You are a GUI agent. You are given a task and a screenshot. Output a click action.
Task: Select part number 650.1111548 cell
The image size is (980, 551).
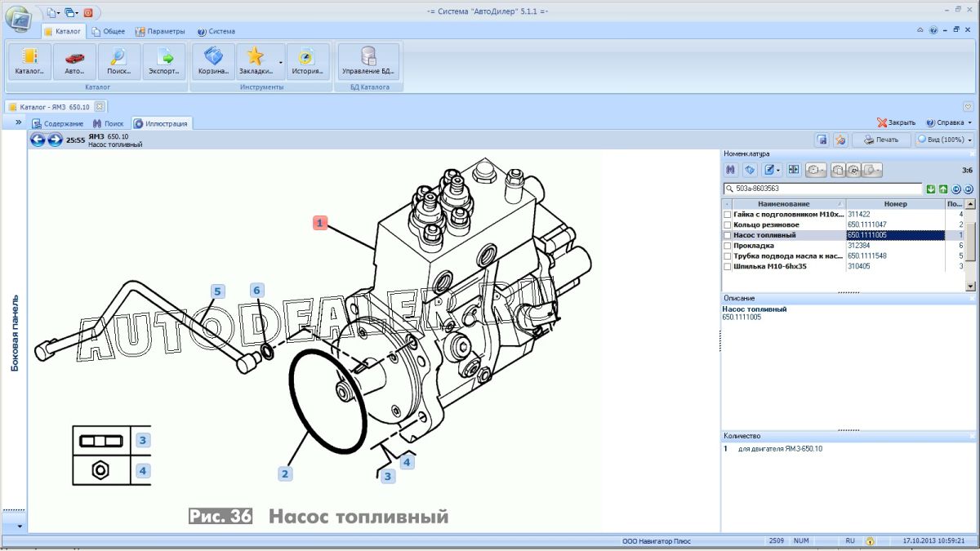pos(895,256)
